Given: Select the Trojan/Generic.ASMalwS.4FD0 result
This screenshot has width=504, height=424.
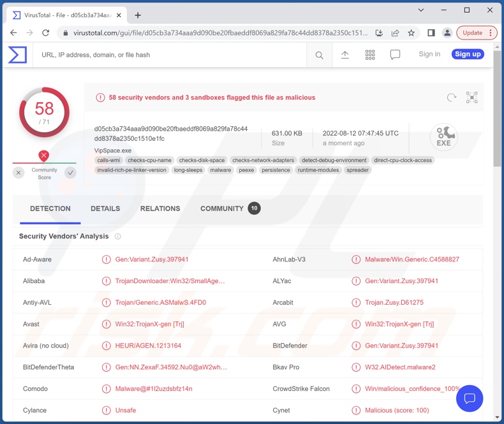Looking at the screenshot, I should tap(160, 302).
